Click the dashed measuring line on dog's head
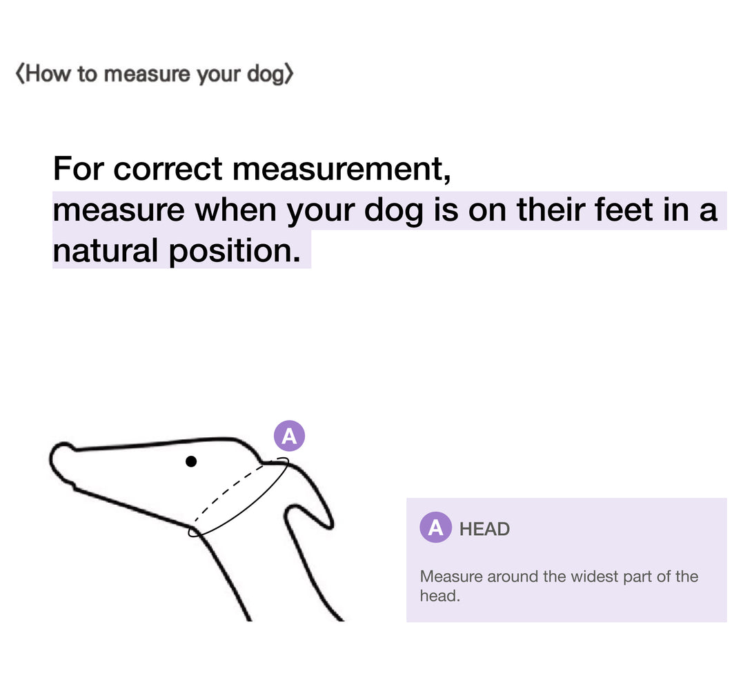 227,494
